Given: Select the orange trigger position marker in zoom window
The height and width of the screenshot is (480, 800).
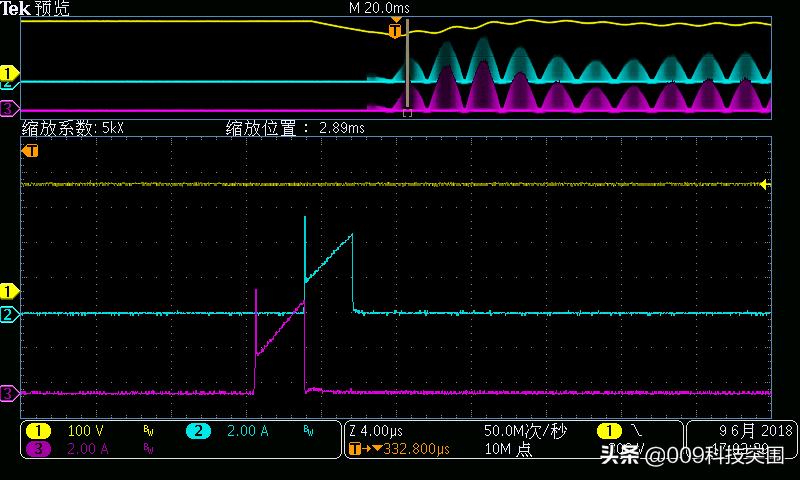Looking at the screenshot, I should (x=30, y=151).
